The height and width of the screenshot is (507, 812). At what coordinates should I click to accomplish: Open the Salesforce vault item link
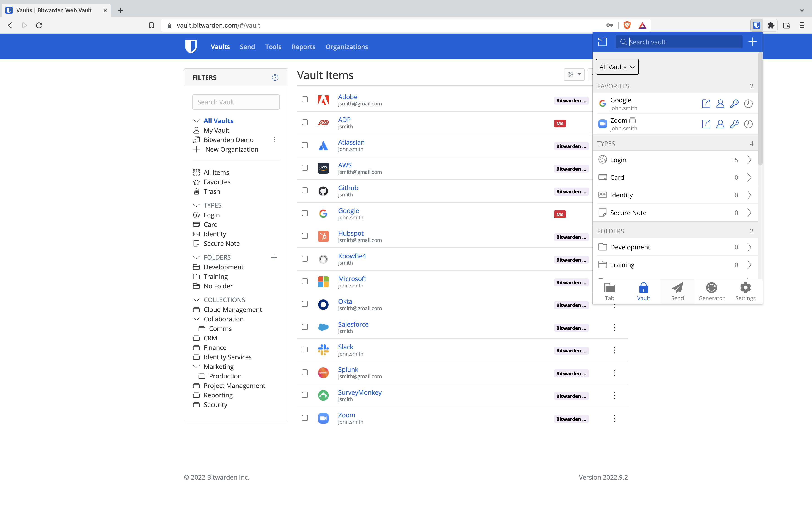(353, 324)
